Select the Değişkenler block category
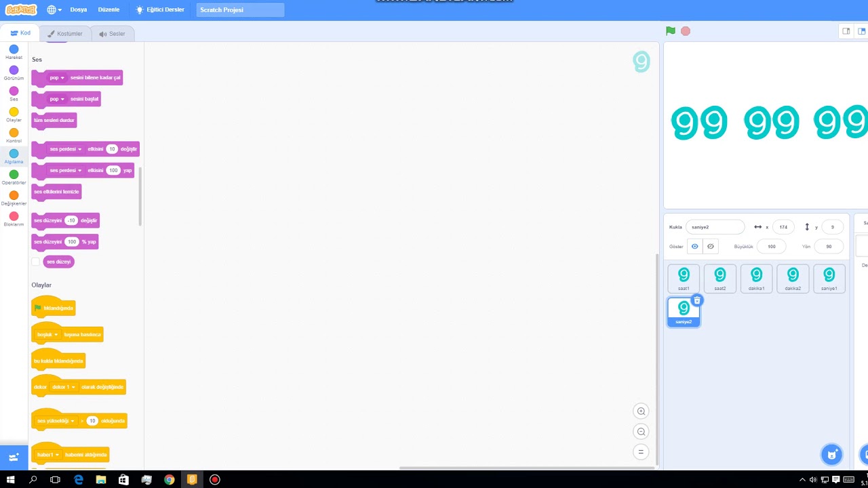The image size is (868, 488). pyautogui.click(x=14, y=199)
